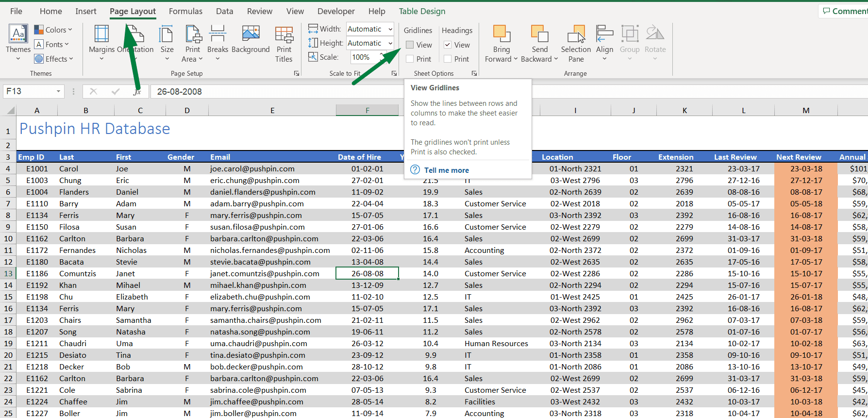Screen dimensions: 868x418
Task: Select column E header
Action: point(272,111)
